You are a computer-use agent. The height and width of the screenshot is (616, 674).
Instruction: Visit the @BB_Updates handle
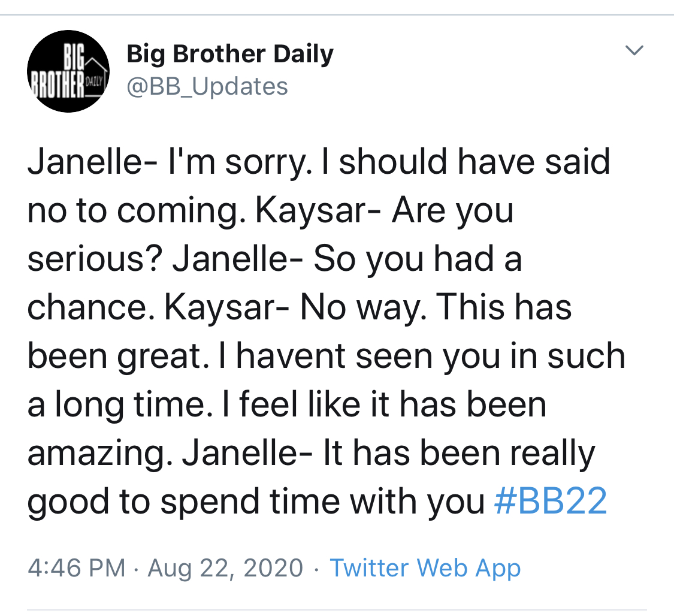pyautogui.click(x=207, y=86)
